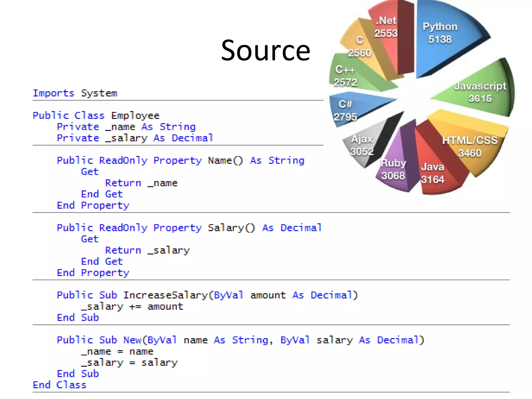
Task: Select the .Net 2553 pie slice
Action: (386, 27)
